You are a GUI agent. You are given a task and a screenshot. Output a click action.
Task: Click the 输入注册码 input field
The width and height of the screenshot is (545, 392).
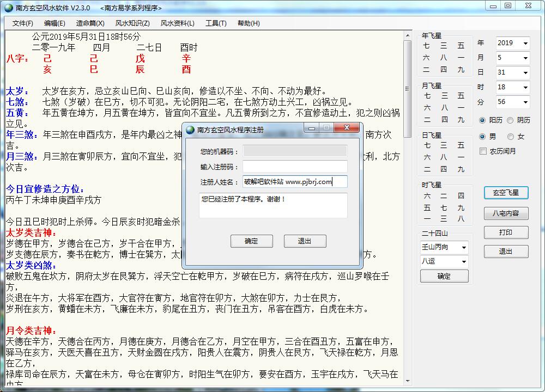295,167
